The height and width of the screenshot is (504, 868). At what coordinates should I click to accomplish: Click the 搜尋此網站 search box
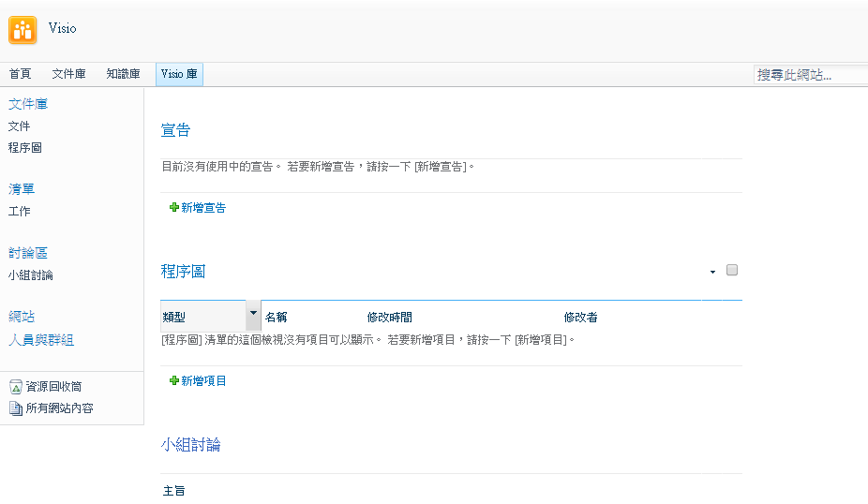click(x=810, y=75)
